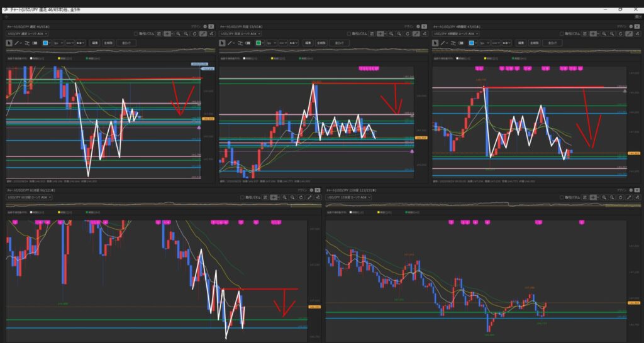This screenshot has height=343, width=644.
Task: Refresh the weekly chart
Action: [x=194, y=34]
